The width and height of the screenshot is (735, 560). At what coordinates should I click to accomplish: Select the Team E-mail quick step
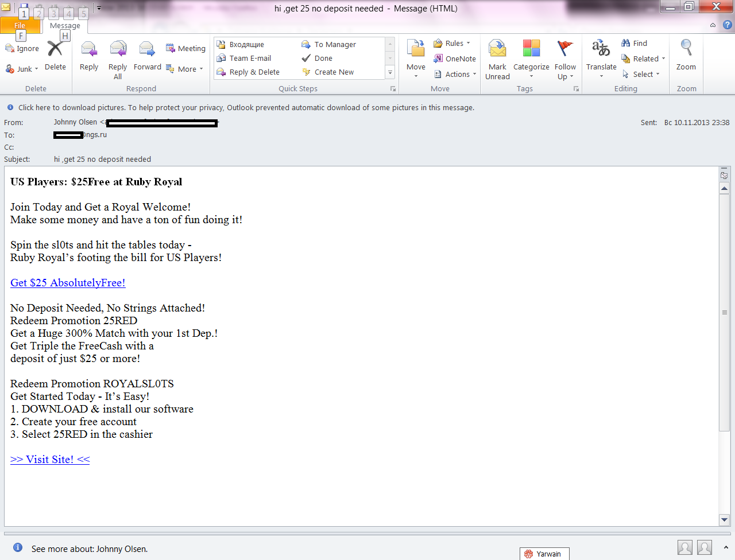click(x=243, y=58)
